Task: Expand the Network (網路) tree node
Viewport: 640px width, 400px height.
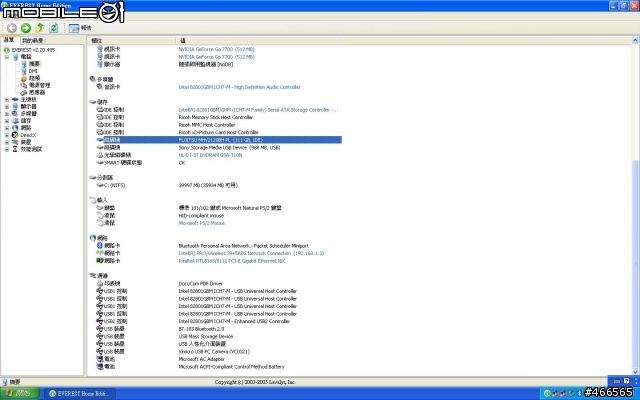Action: tap(7, 128)
